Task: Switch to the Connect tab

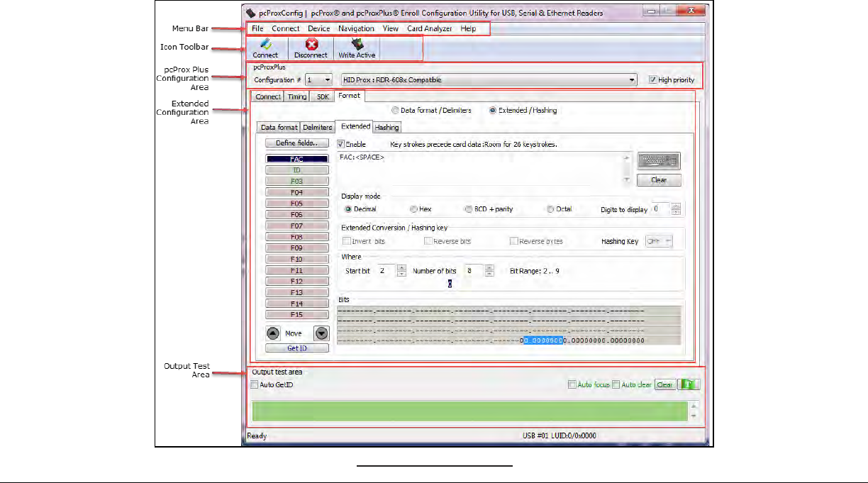Action: [268, 96]
